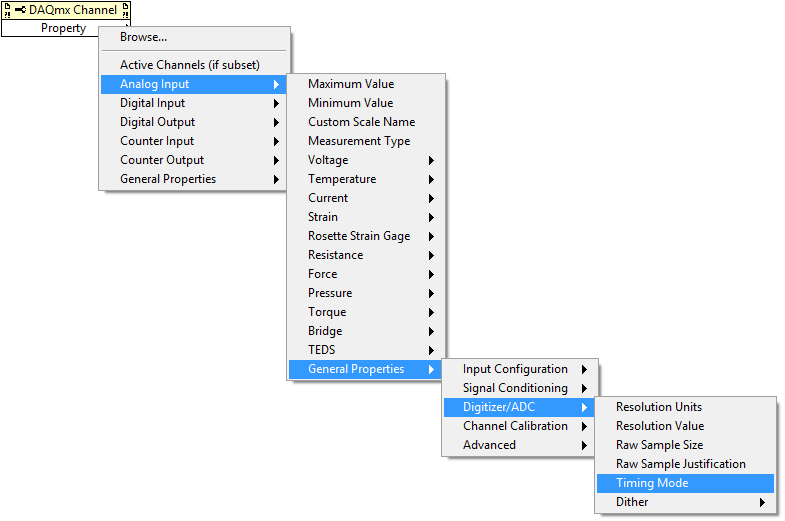Image resolution: width=785 pixels, height=521 pixels.
Task: Expand the Rosette Strain Gage submenu
Action: (x=366, y=236)
